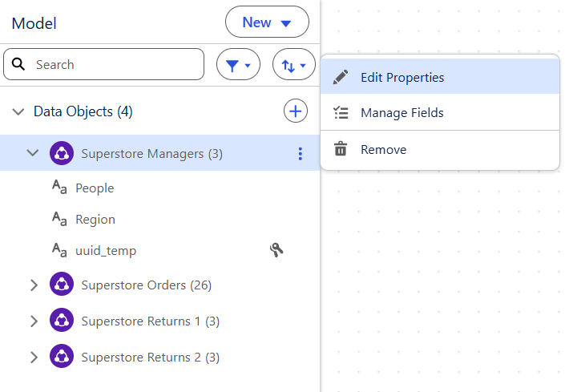
Task: Click the Superstore Managers (3) label
Action: point(151,154)
